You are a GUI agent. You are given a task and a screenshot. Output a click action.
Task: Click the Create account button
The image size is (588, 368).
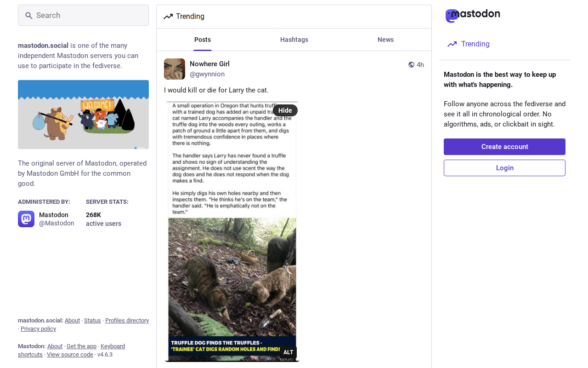(x=504, y=147)
